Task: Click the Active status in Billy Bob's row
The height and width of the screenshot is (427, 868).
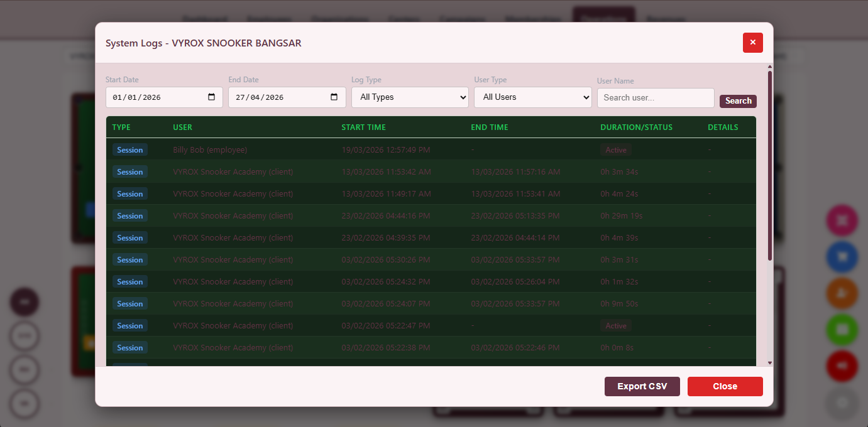Action: pyautogui.click(x=616, y=150)
